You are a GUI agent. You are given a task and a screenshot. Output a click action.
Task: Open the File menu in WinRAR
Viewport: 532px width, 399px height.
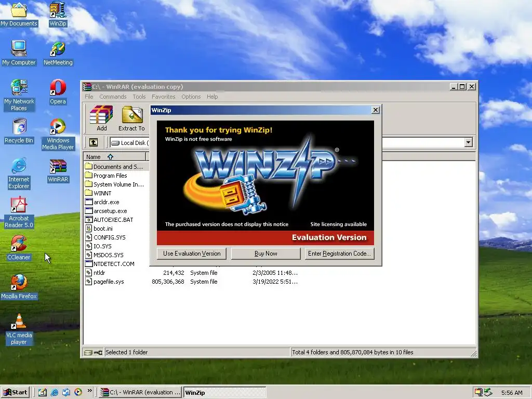pos(89,97)
